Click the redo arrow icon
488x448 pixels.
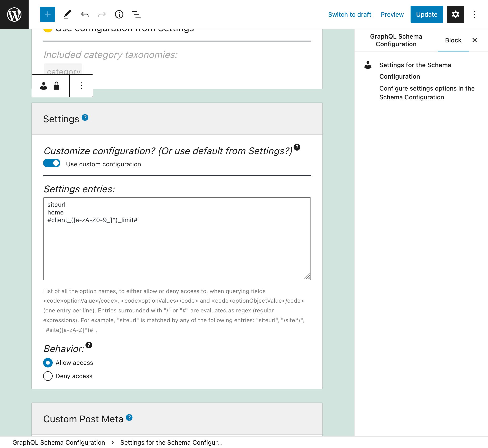click(102, 14)
